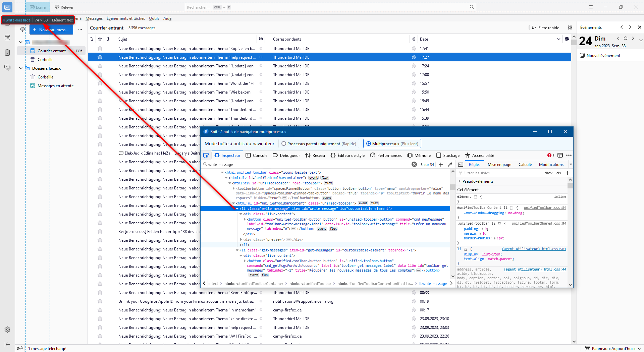This screenshot has width=644, height=352.
Task: Open the folder pane three-dots options
Action: tap(80, 30)
